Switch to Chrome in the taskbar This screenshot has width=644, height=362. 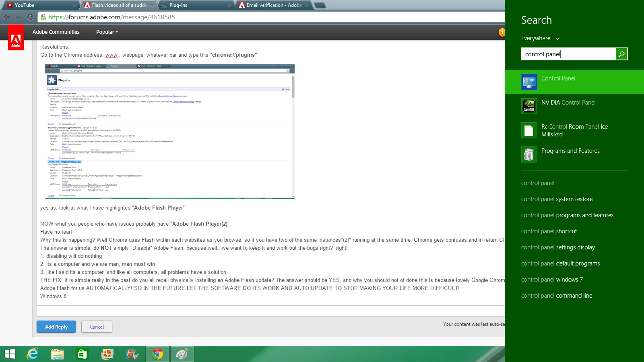[157, 354]
